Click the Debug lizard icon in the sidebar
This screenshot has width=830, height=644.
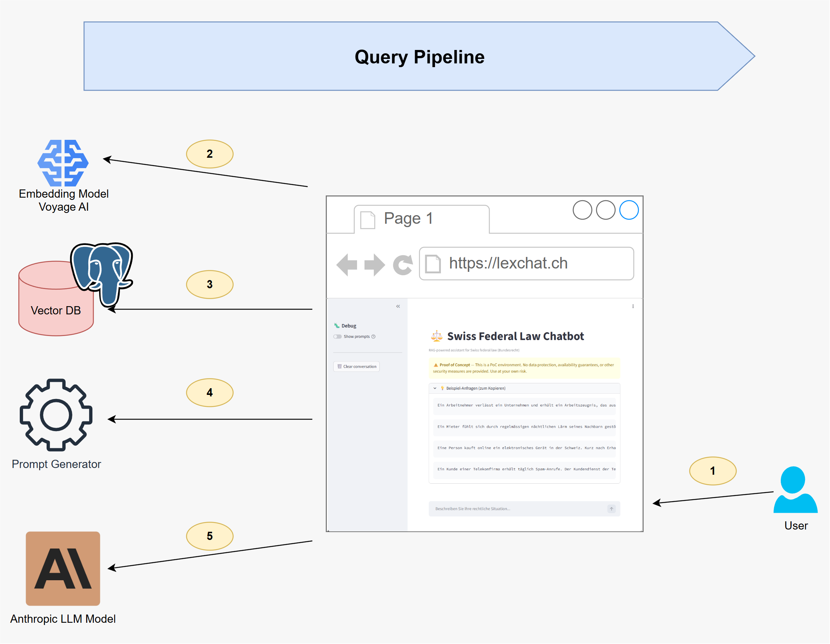click(x=336, y=326)
